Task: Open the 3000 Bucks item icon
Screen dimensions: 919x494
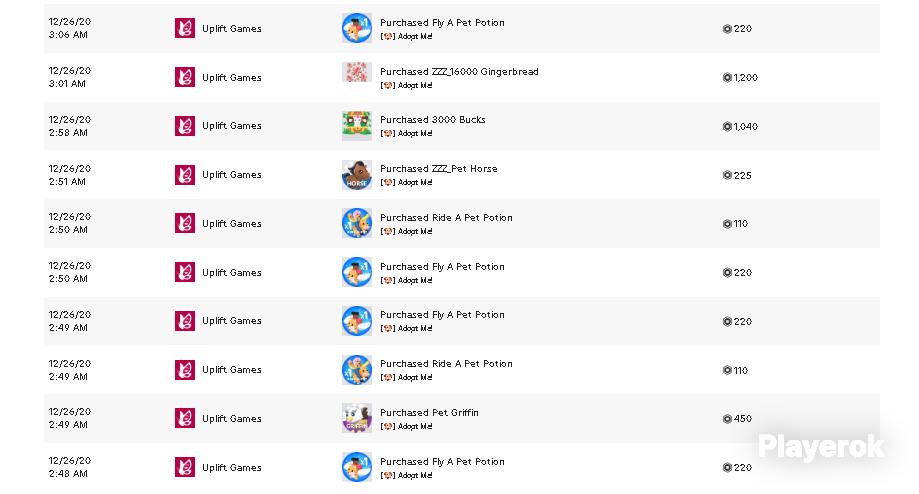Action: (x=356, y=126)
